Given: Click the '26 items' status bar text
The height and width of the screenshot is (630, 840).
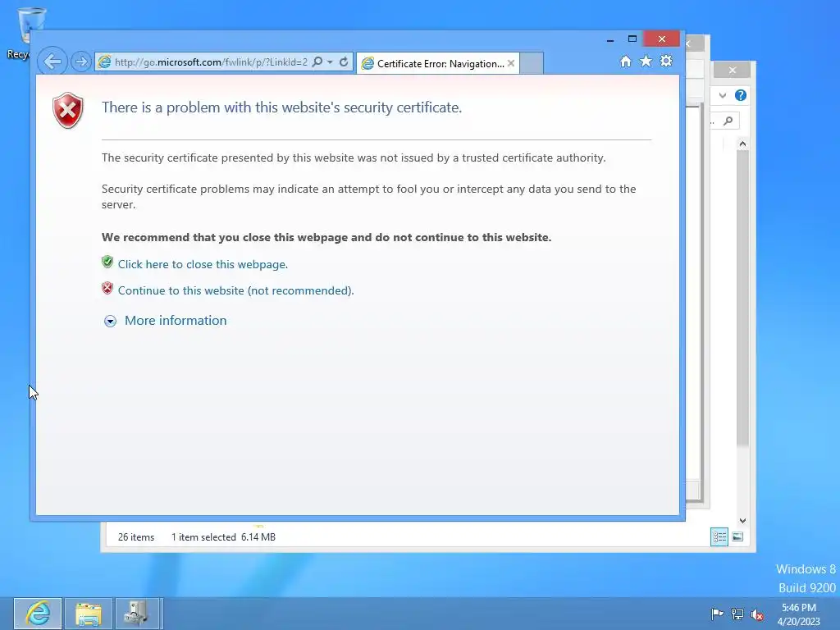Looking at the screenshot, I should tap(136, 536).
